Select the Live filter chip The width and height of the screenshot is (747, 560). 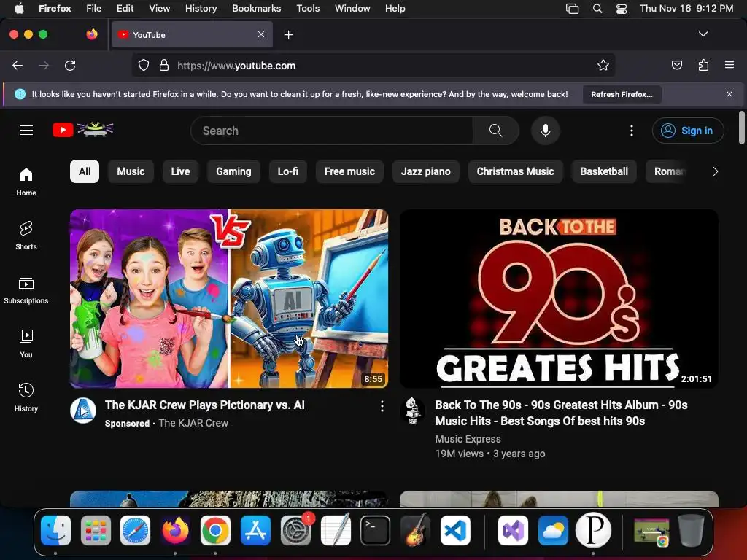(x=180, y=171)
